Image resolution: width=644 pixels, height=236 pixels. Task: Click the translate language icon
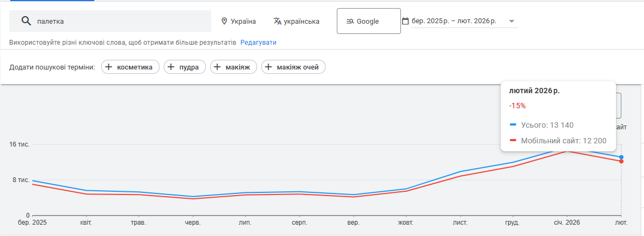point(278,21)
